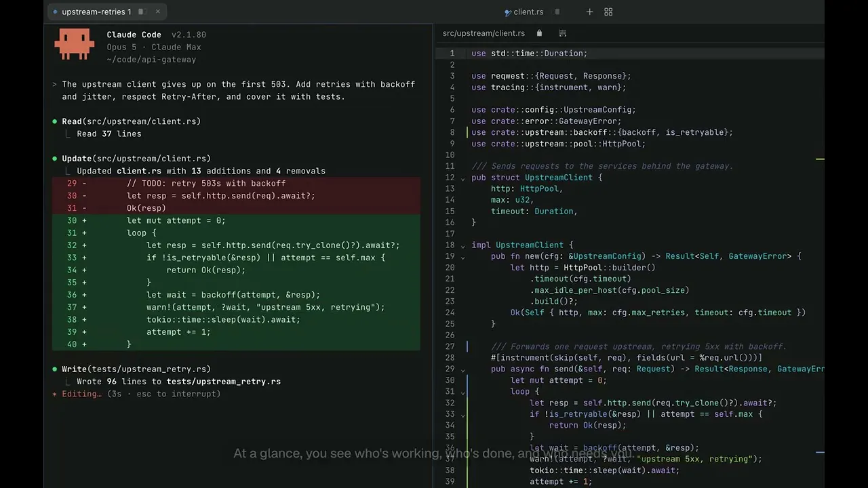Click 'use crate::upstream::pool::HttpPool;' line

559,144
